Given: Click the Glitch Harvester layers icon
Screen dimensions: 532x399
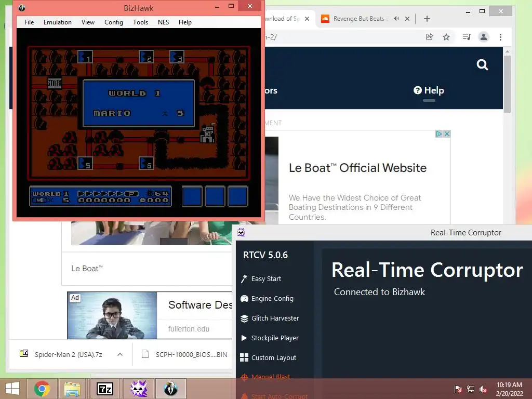Looking at the screenshot, I should [244, 318].
